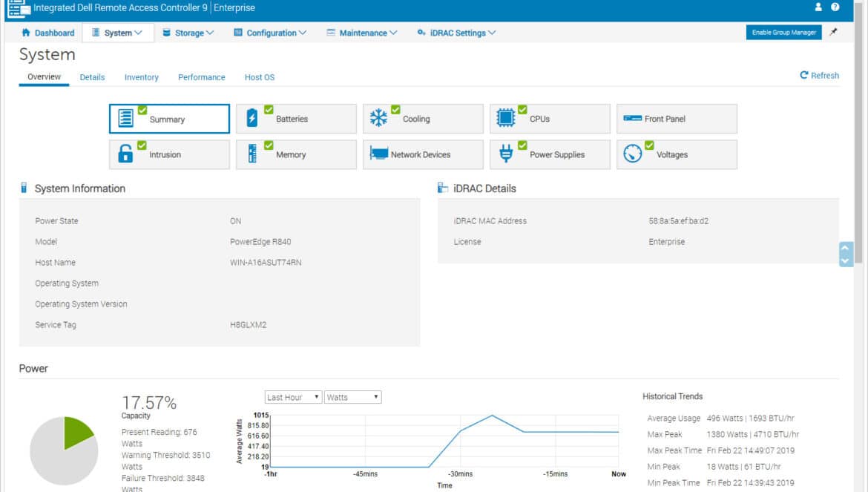Click the model value PowerEdge R840

point(260,242)
